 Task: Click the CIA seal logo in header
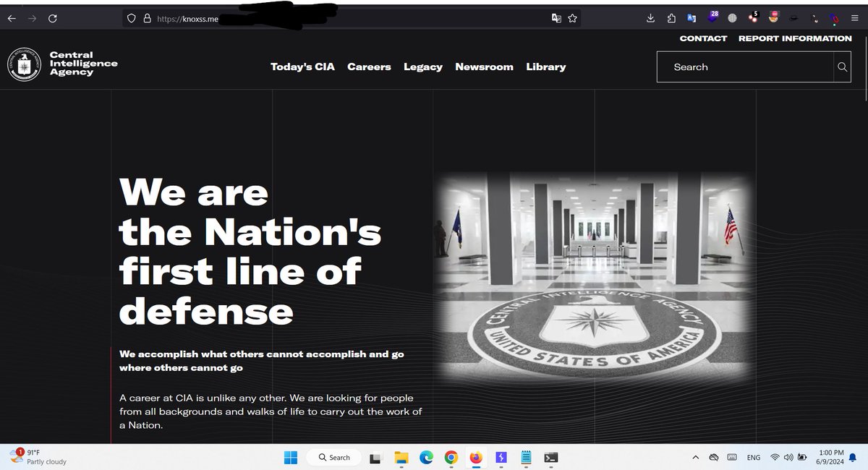[24, 64]
